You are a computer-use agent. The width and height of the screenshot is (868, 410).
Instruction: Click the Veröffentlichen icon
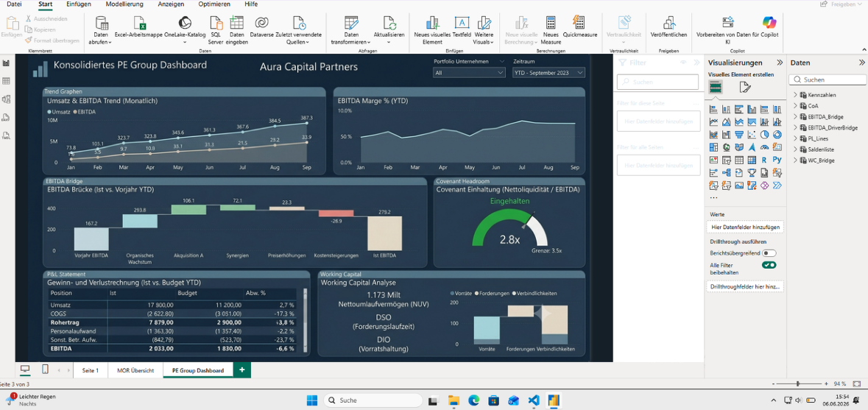668,23
